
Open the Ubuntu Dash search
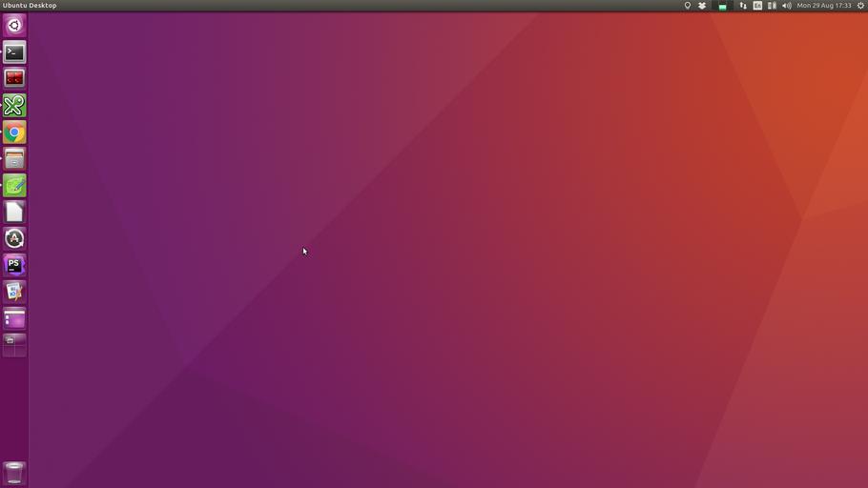click(x=14, y=26)
